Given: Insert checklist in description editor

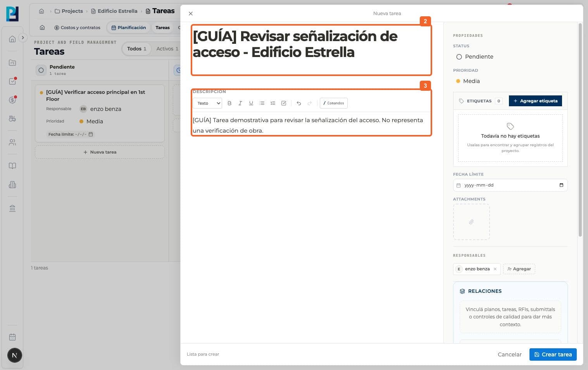Looking at the screenshot, I should 284,103.
